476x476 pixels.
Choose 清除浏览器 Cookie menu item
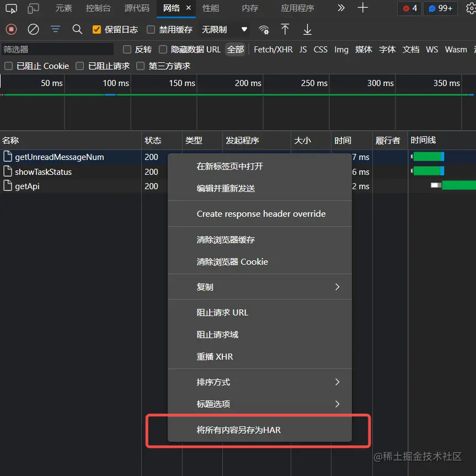(260, 261)
